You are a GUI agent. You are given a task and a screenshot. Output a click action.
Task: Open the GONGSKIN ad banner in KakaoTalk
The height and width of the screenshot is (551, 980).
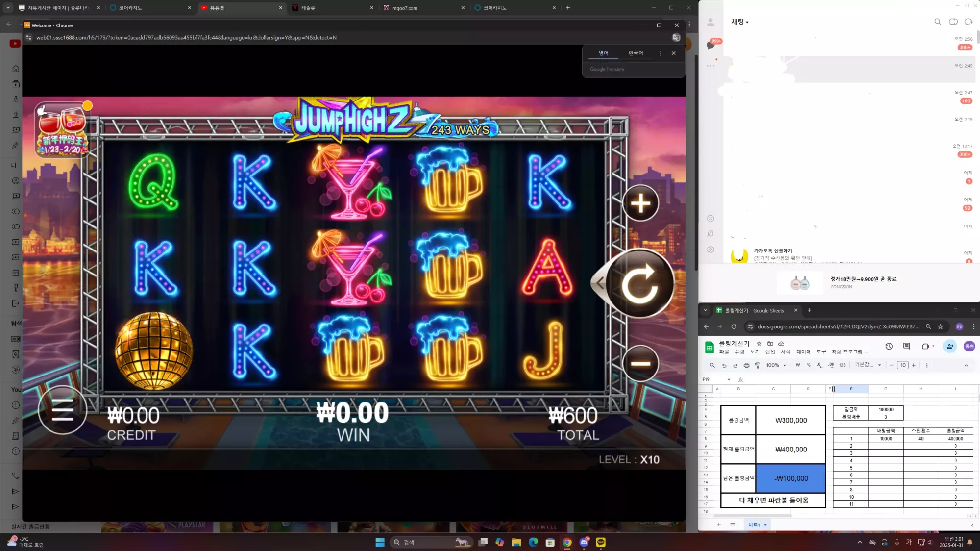point(838,283)
